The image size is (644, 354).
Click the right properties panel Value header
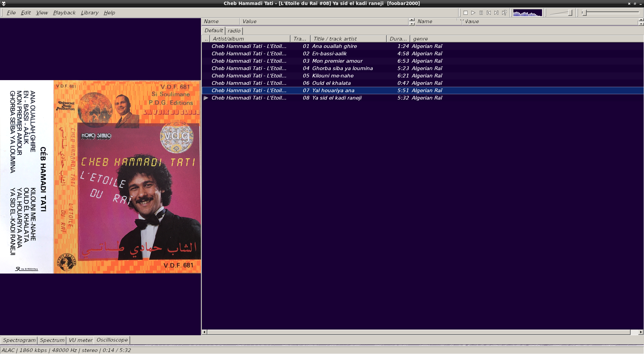point(550,21)
